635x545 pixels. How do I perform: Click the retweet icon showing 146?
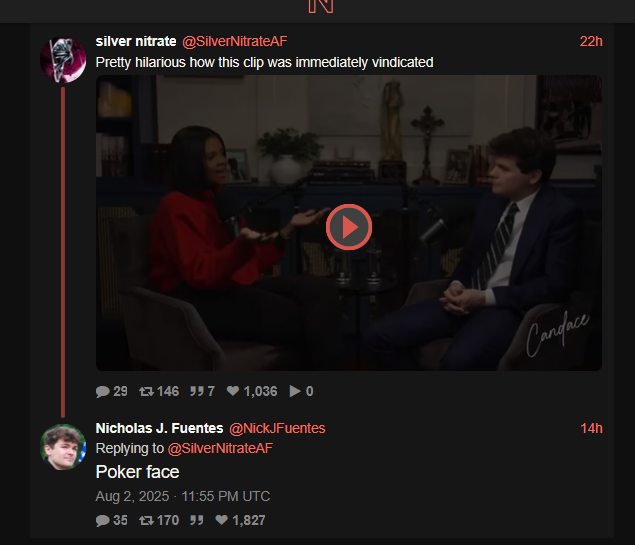(x=146, y=392)
